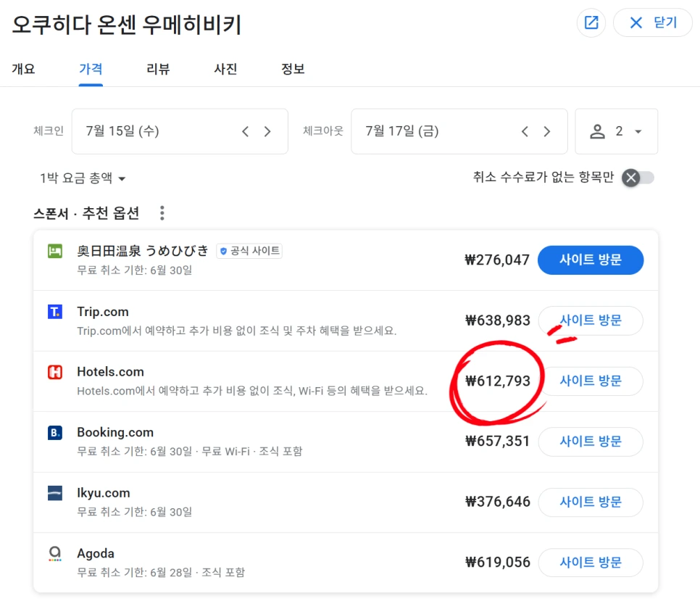Screen dimensions: 700x609
Task: Toggle free cancellation only switch
Action: [638, 178]
